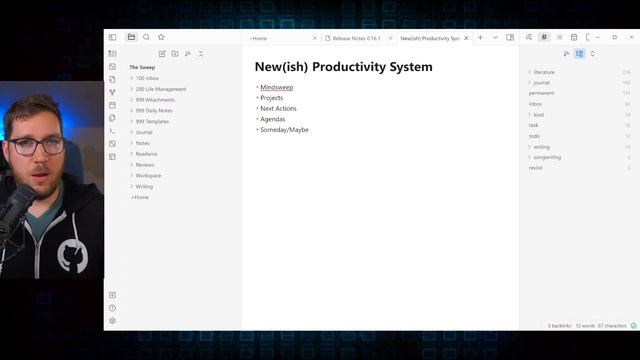The width and height of the screenshot is (640, 360).
Task: Click sync status icon in status bar
Action: point(633,326)
